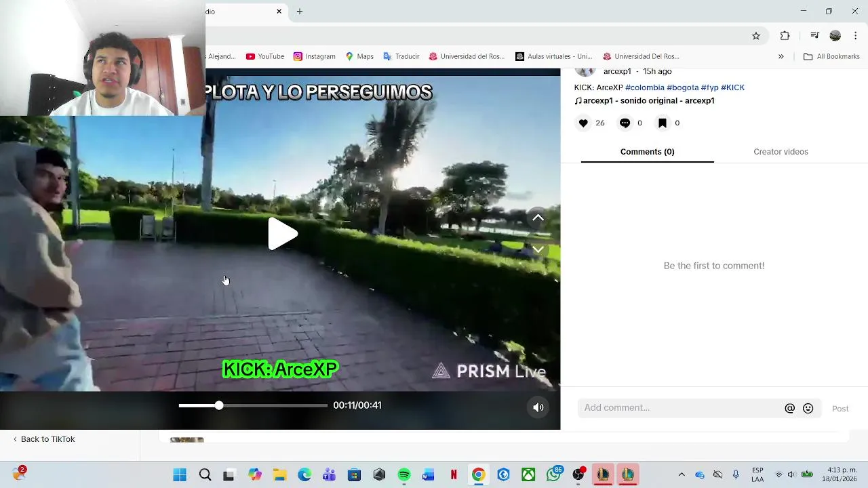
Task: Open Maps bookmark
Action: click(359, 56)
